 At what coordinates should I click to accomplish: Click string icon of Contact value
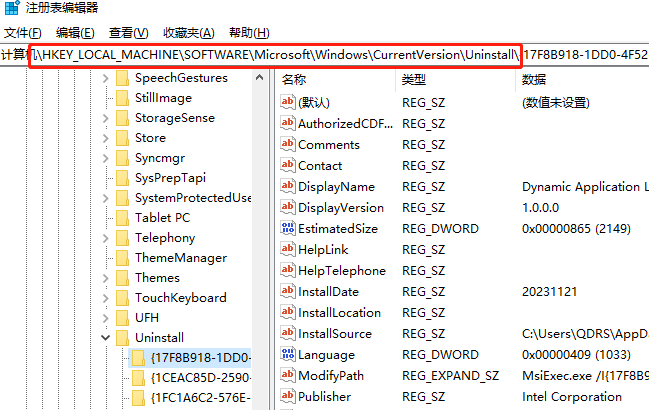pyautogui.click(x=288, y=165)
